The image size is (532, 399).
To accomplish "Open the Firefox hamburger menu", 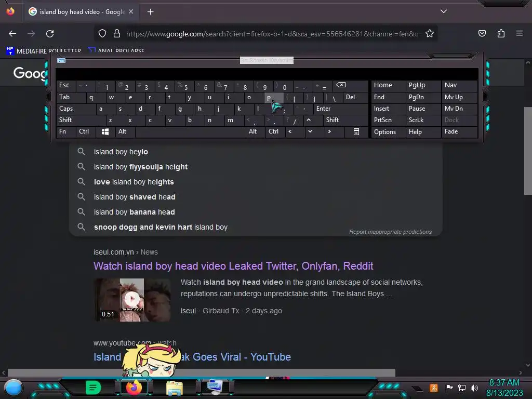I will click(x=519, y=33).
